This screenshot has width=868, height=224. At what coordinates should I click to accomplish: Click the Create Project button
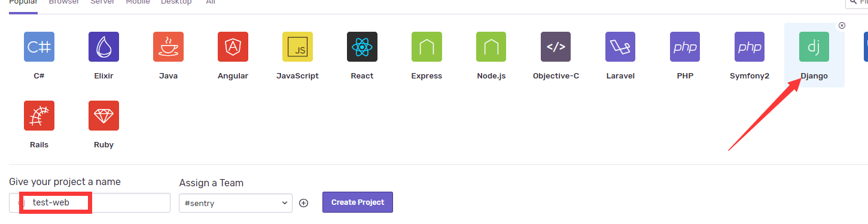[x=358, y=202]
